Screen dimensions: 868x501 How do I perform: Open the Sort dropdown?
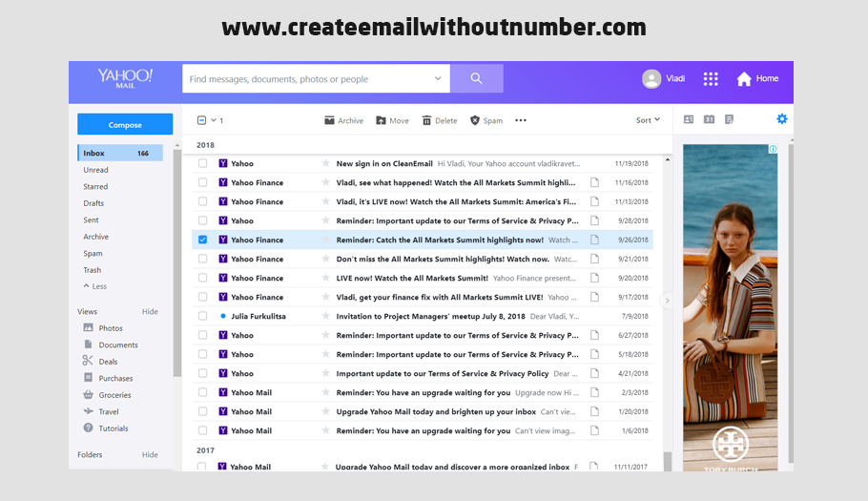tap(648, 120)
